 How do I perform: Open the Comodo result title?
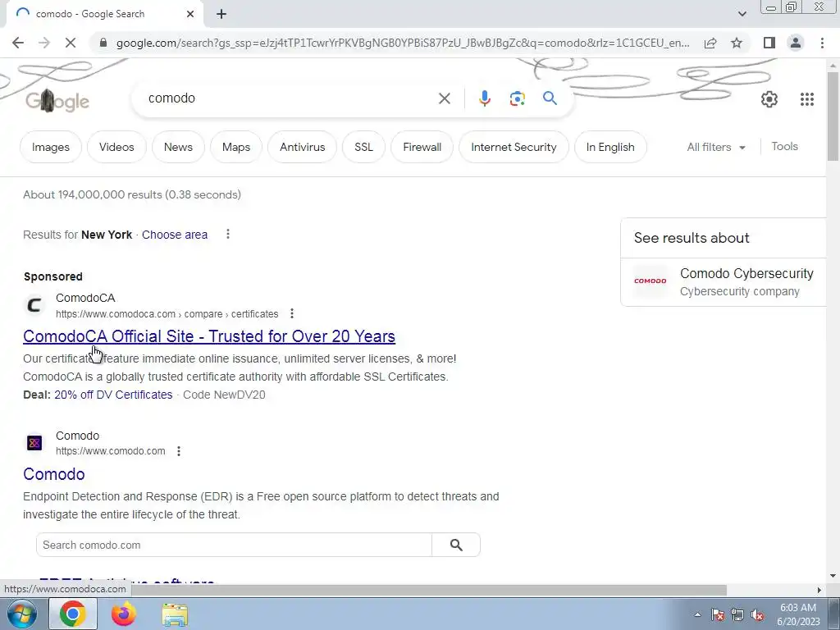coord(53,474)
